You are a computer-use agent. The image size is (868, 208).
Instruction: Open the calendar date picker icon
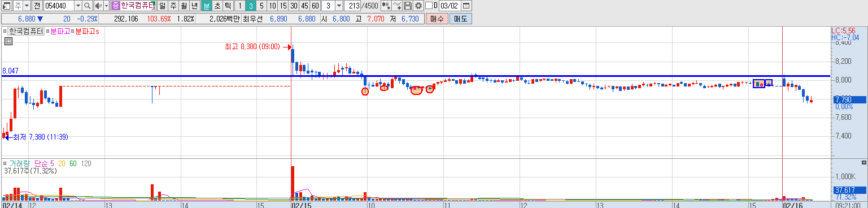pos(466,6)
